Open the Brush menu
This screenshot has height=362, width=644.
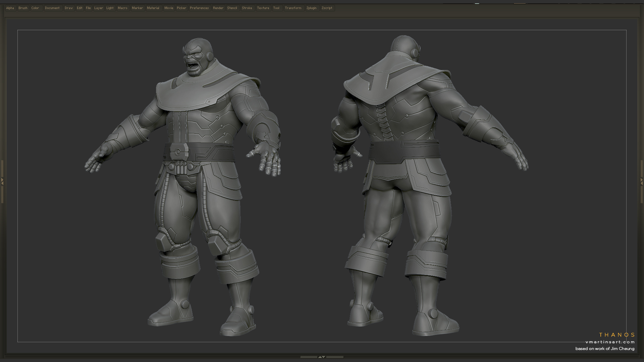23,8
